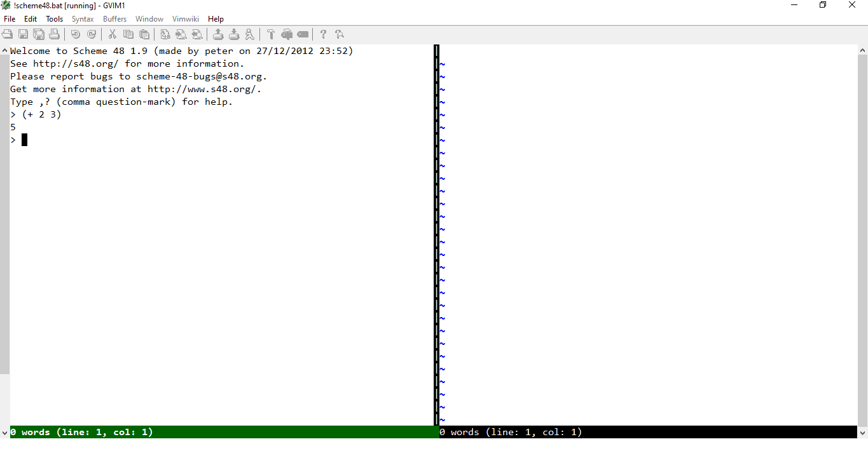Click the http://s48.org/ URL text

coord(76,64)
